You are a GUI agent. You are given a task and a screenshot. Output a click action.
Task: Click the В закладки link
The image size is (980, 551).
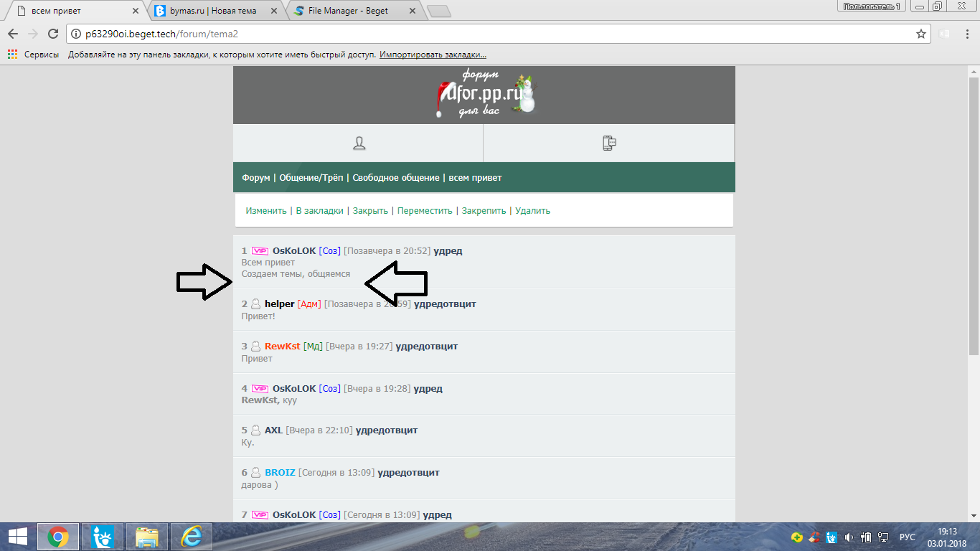point(320,211)
